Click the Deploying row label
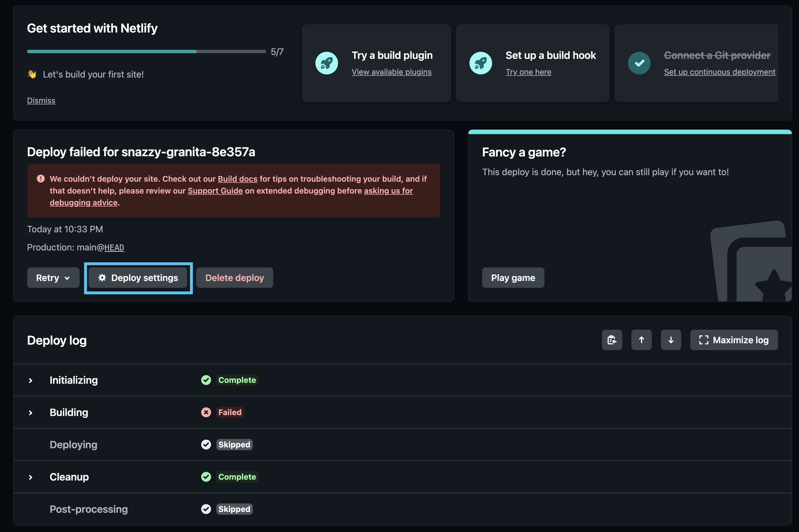The width and height of the screenshot is (799, 532). 73,445
